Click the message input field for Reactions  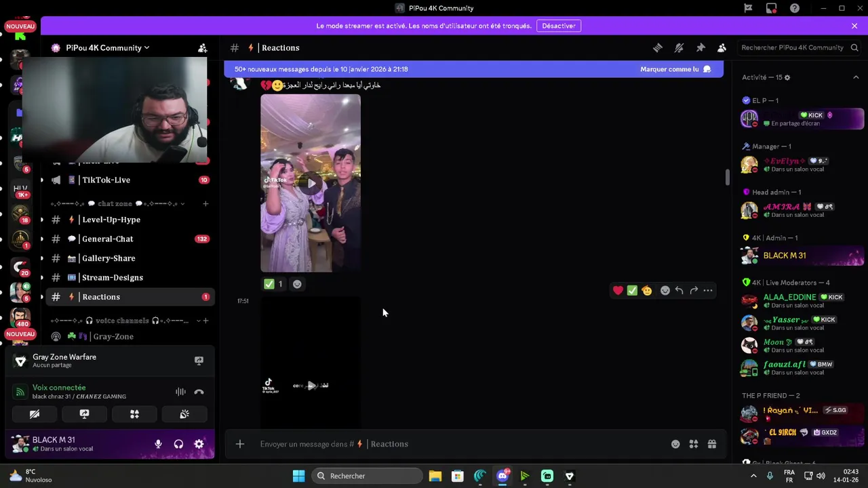pos(458,444)
